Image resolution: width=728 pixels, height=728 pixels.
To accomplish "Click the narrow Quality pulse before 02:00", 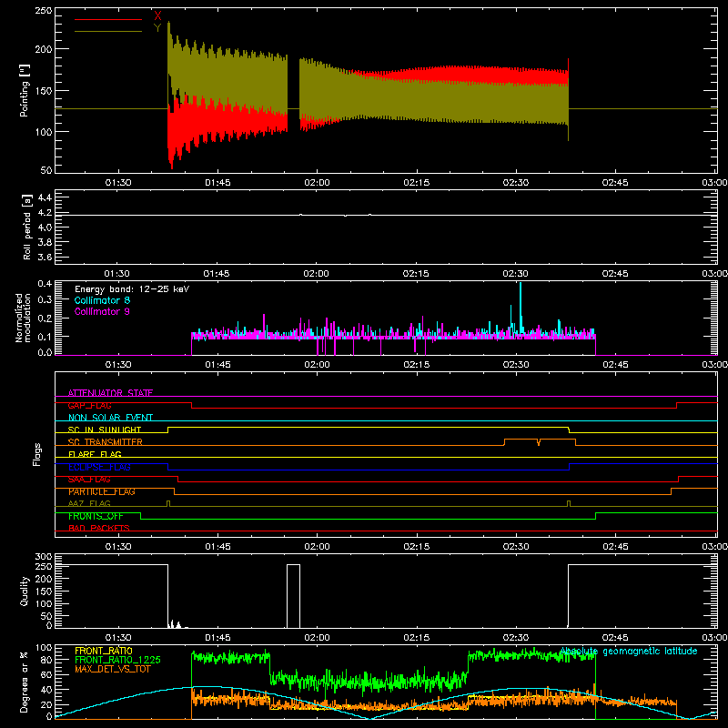I will [293, 596].
